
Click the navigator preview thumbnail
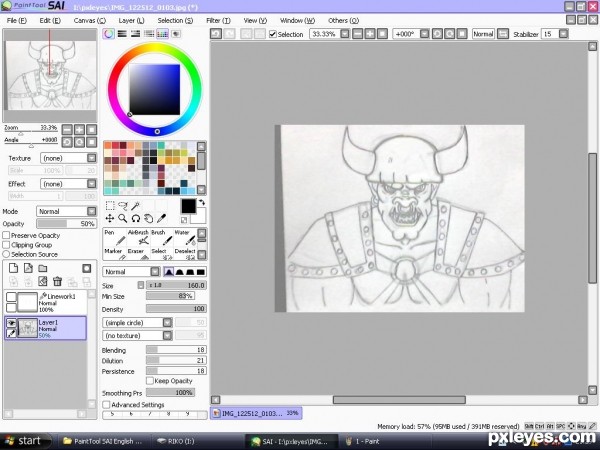click(x=50, y=75)
